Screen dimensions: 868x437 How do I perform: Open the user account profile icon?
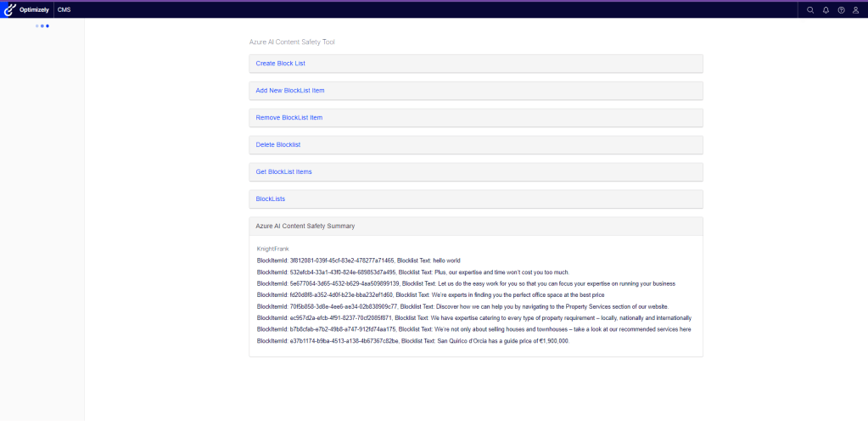(x=855, y=9)
